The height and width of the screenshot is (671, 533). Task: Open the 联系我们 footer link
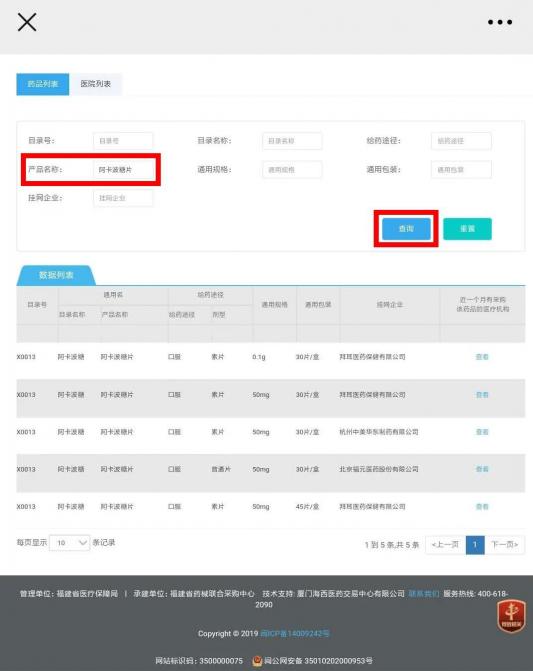click(423, 594)
